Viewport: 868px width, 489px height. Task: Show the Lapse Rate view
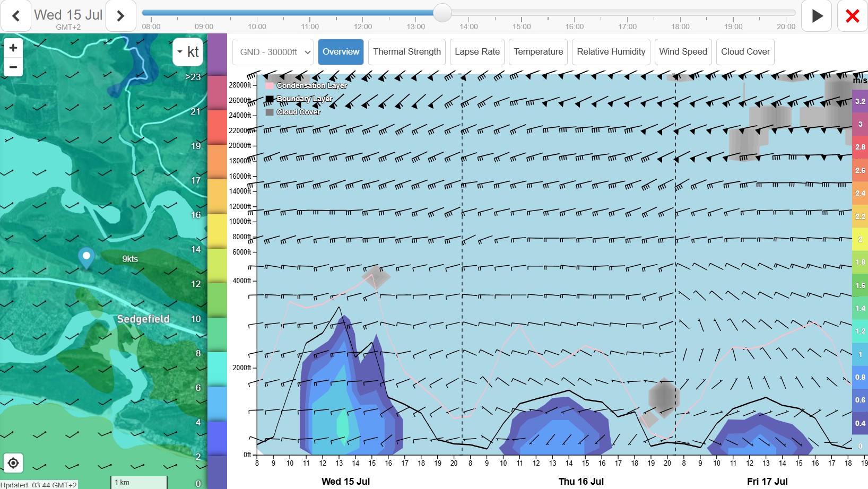[x=477, y=52]
